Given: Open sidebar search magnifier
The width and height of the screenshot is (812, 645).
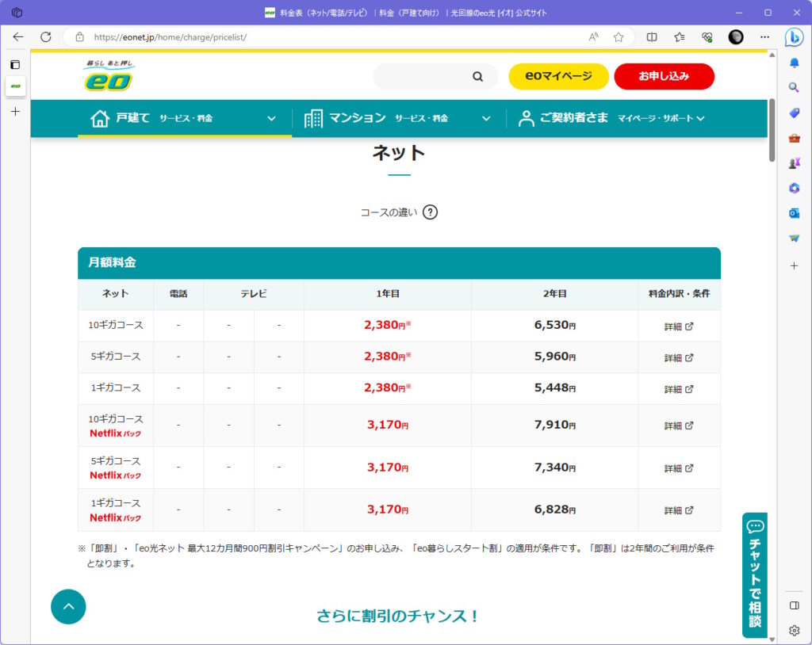Looking at the screenshot, I should point(794,87).
